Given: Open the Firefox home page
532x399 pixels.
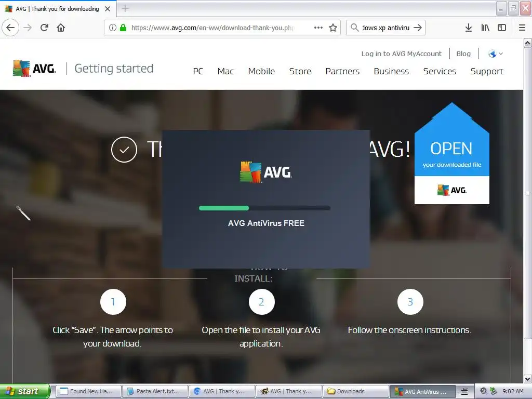Looking at the screenshot, I should (61, 28).
